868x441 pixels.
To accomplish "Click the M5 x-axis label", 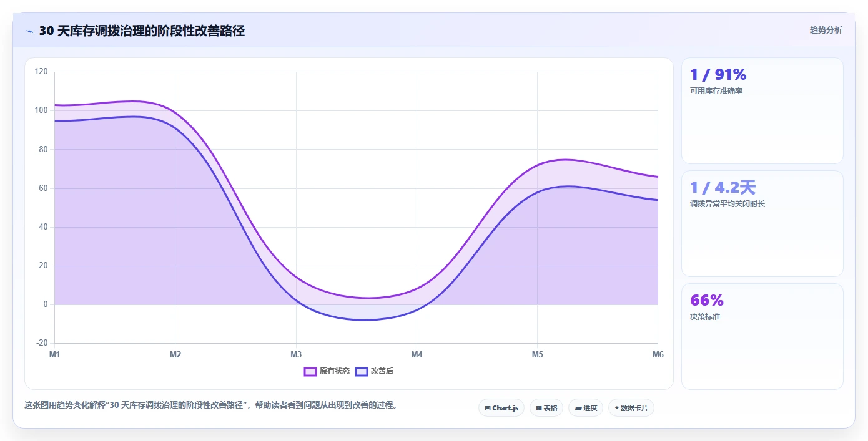I will pyautogui.click(x=538, y=355).
